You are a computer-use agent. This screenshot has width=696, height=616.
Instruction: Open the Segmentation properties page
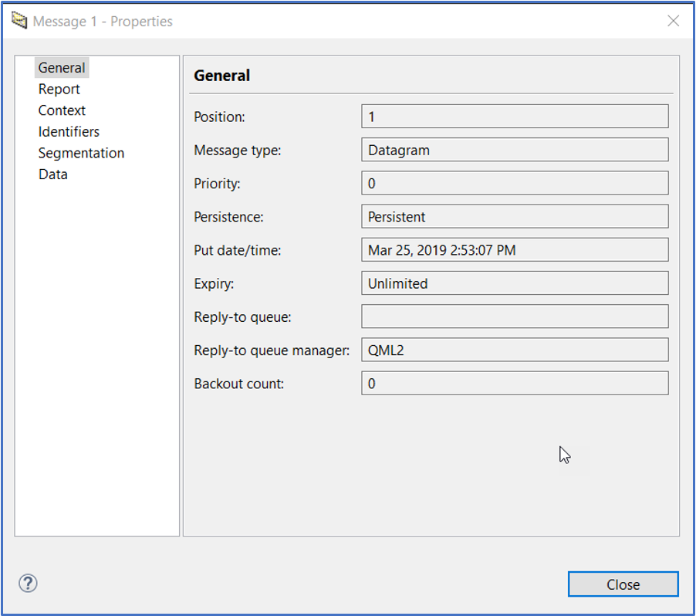pos(81,153)
